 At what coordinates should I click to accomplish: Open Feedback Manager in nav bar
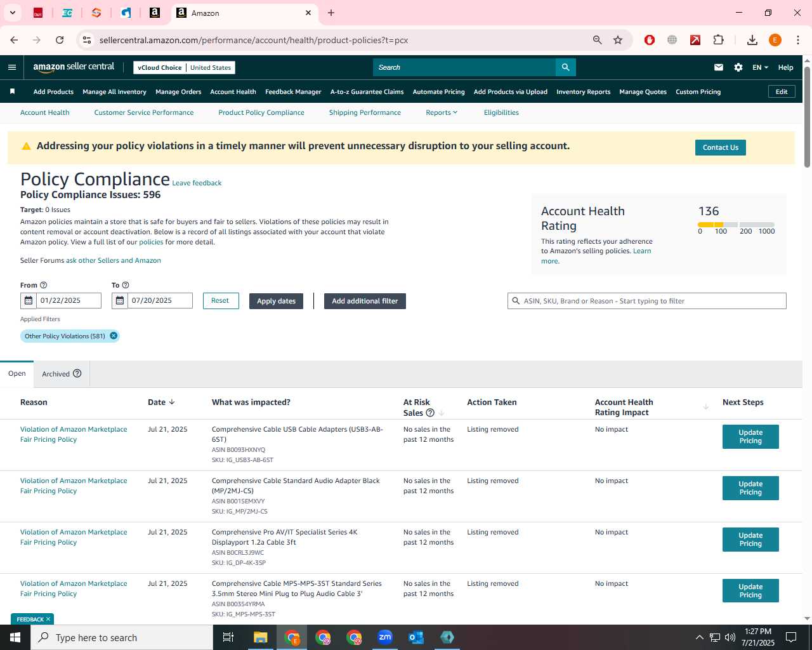[x=293, y=91]
